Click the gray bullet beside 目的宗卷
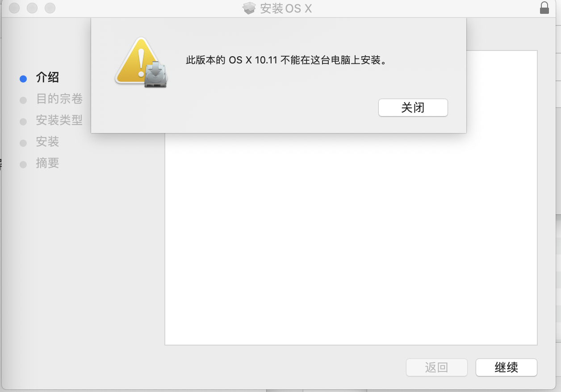The height and width of the screenshot is (392, 561). pyautogui.click(x=23, y=100)
